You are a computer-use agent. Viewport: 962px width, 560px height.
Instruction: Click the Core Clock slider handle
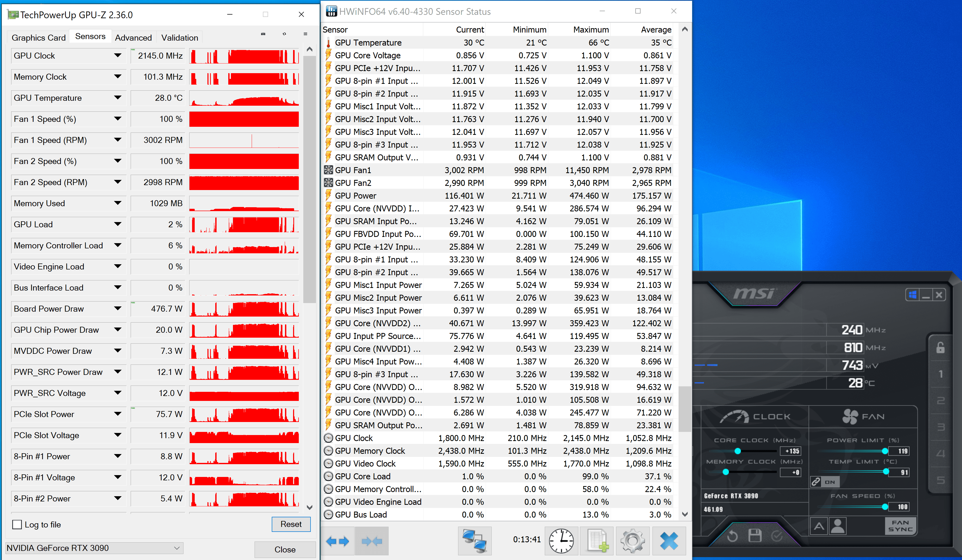(738, 451)
